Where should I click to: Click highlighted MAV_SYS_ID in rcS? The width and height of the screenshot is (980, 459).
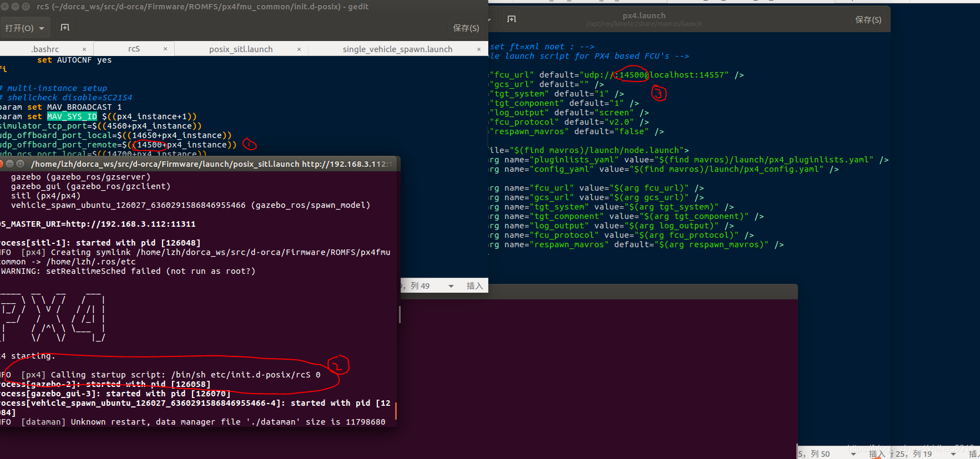coord(72,116)
